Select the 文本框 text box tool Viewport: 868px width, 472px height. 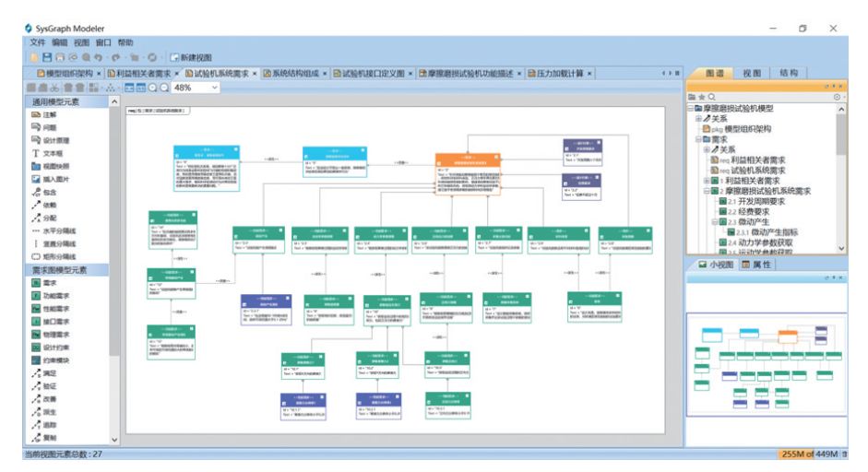(48, 153)
